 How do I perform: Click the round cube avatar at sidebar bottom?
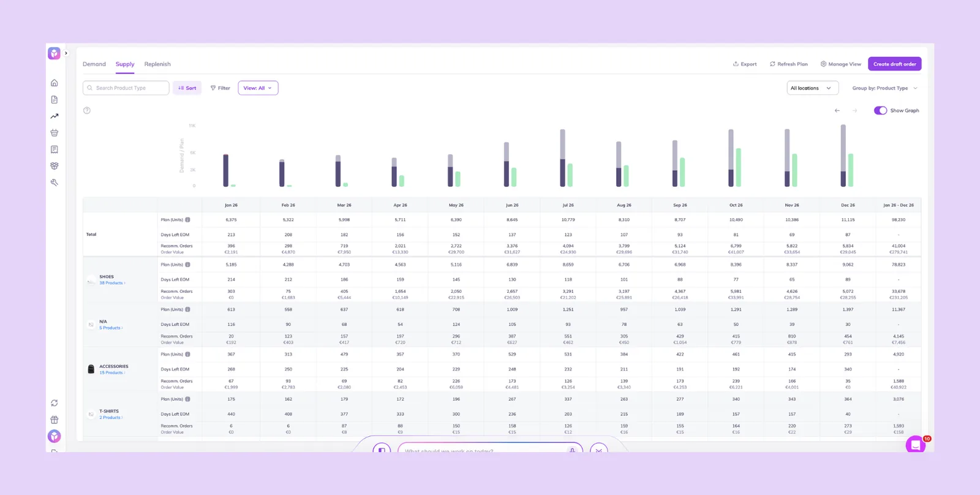click(55, 436)
